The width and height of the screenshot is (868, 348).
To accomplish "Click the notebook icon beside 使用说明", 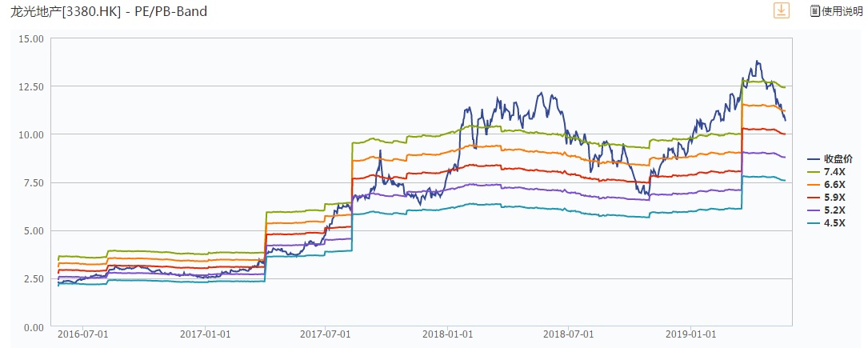I will [814, 10].
